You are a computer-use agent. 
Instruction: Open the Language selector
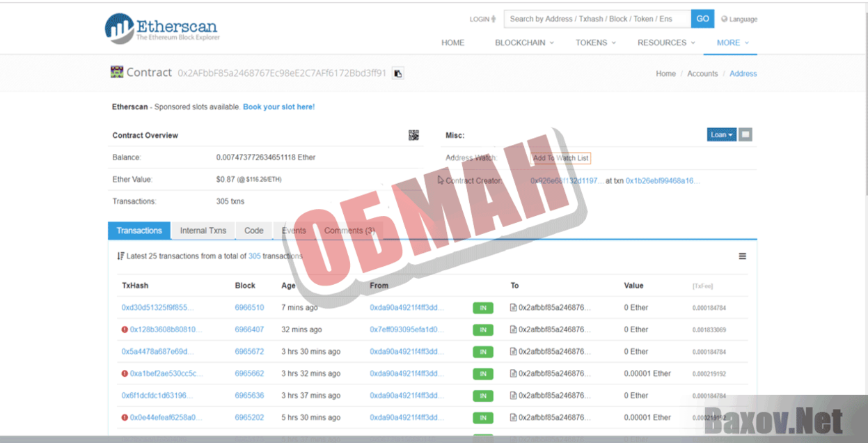coord(739,20)
